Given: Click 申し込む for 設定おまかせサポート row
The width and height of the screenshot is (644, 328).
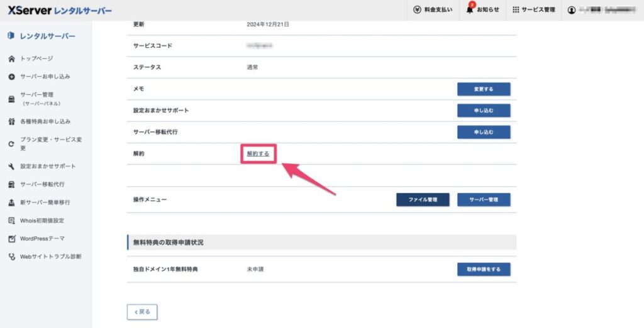Looking at the screenshot, I should tap(484, 111).
